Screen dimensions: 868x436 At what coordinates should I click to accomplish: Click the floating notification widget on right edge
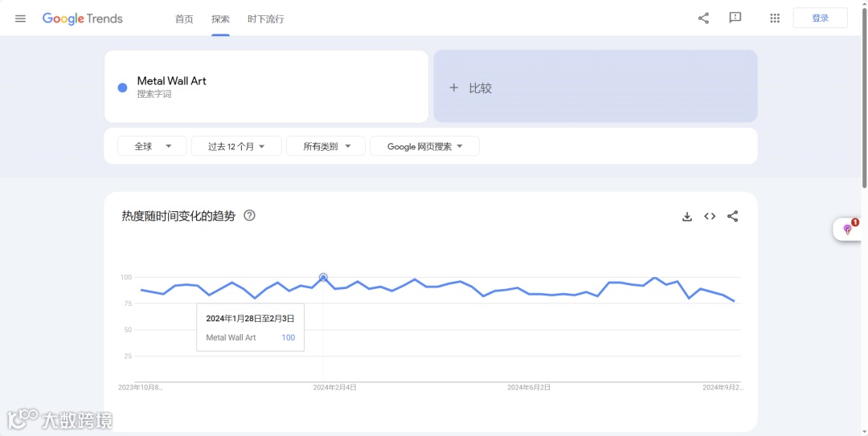(850, 229)
